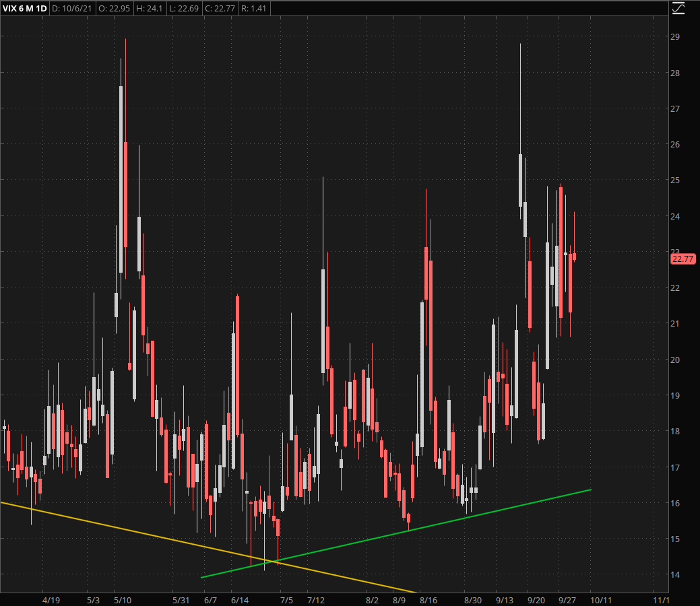700x606 pixels.
Task: Click the 7/5 date axis label
Action: click(286, 600)
